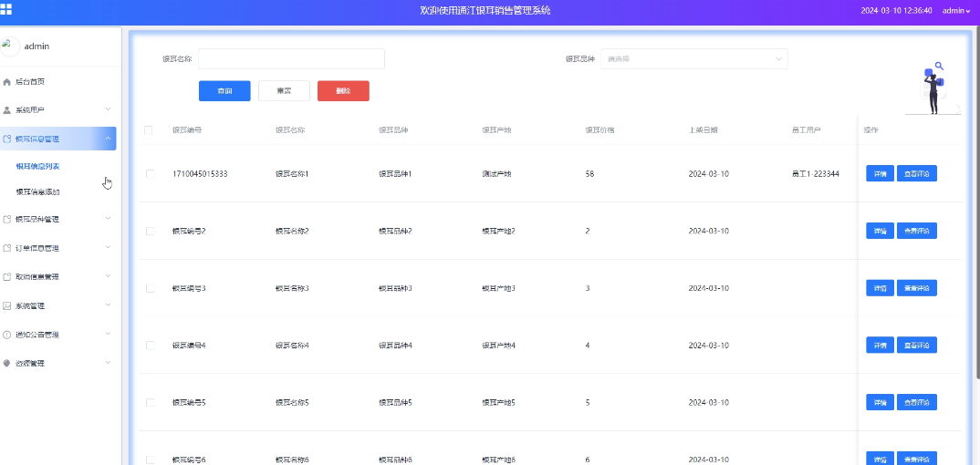This screenshot has height=465, width=980.
Task: Click 查看评论 for 银耳编号5 row
Action: pos(917,403)
